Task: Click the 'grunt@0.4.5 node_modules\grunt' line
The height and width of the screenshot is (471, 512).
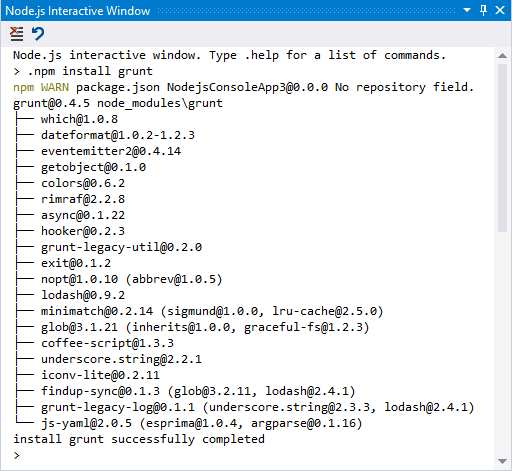Action: 118,103
